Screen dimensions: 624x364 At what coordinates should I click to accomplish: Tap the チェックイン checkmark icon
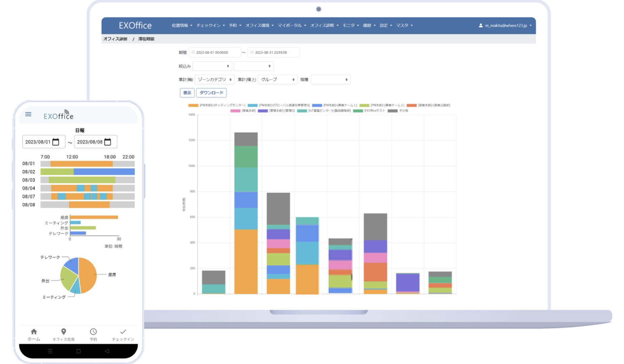click(123, 332)
